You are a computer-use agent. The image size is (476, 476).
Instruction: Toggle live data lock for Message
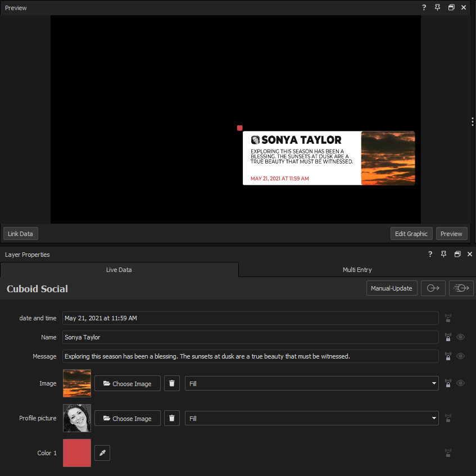click(x=448, y=356)
